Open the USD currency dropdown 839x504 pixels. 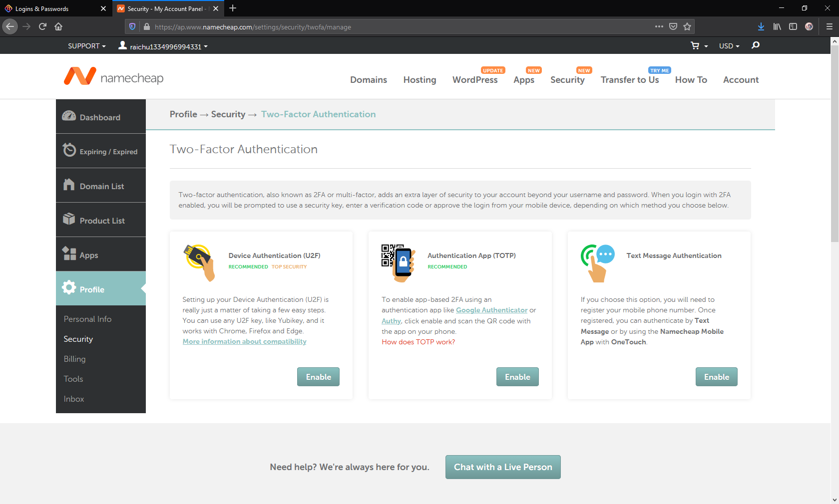pyautogui.click(x=729, y=46)
